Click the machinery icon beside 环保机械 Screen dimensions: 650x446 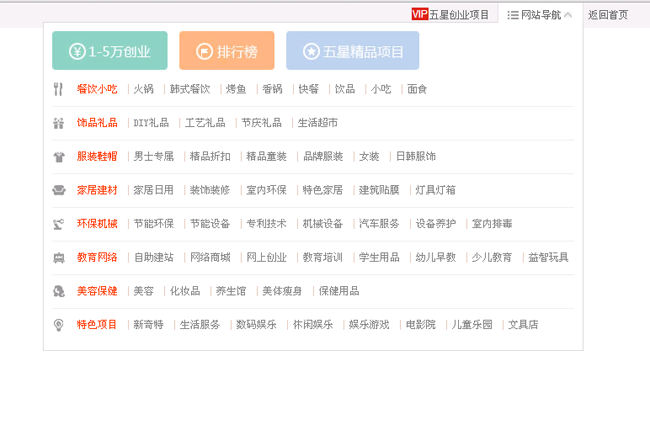pos(58,224)
